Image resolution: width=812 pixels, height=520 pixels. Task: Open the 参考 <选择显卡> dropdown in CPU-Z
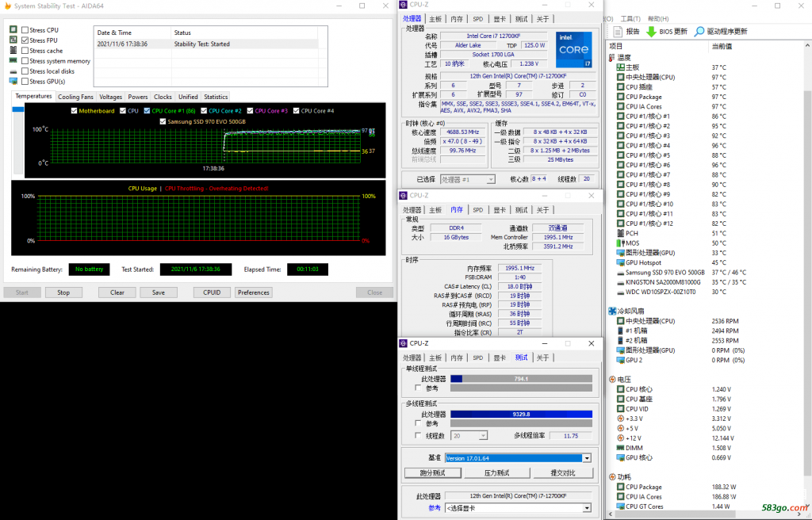[x=587, y=508]
